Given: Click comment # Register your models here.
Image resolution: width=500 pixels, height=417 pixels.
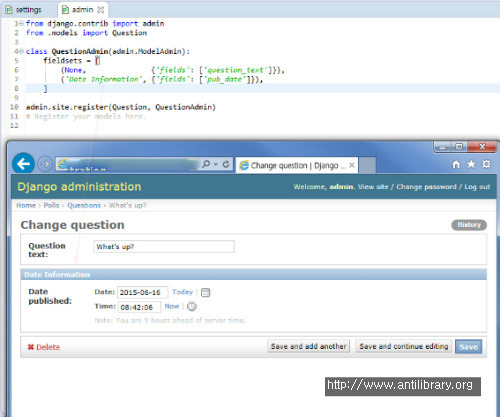Looking at the screenshot, I should (86, 116).
